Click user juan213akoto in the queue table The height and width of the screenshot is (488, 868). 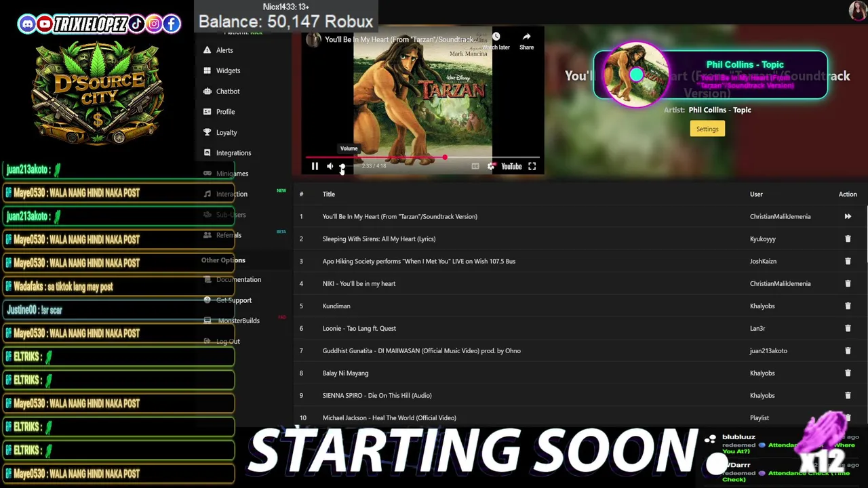pos(768,350)
